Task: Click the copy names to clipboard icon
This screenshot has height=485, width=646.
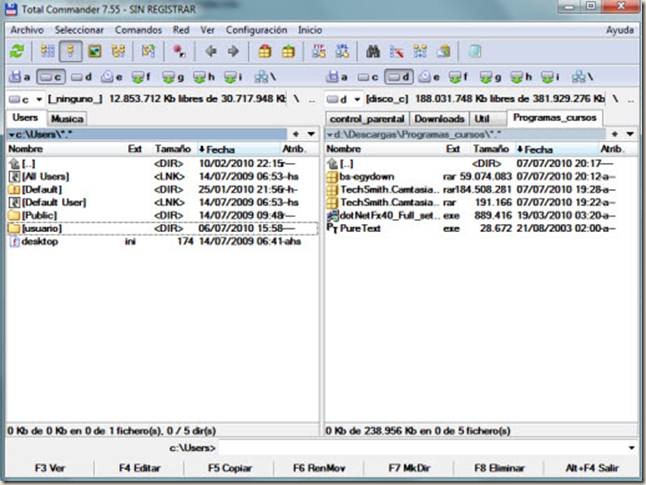Action: pyautogui.click(x=444, y=52)
